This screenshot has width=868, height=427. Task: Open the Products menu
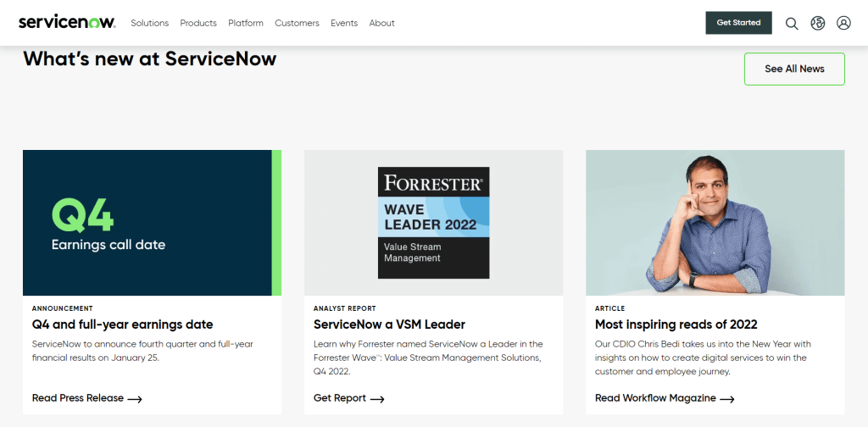click(198, 23)
